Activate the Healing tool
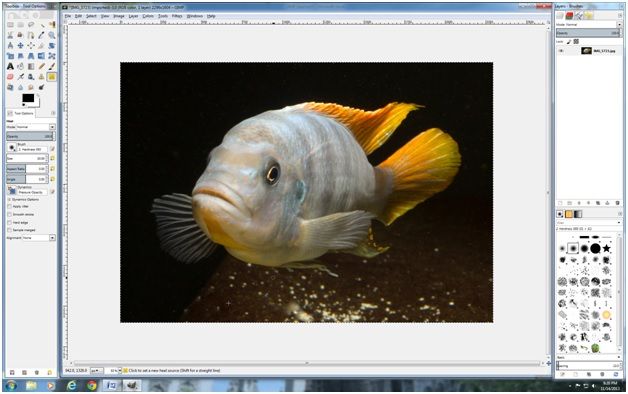 [x=51, y=77]
